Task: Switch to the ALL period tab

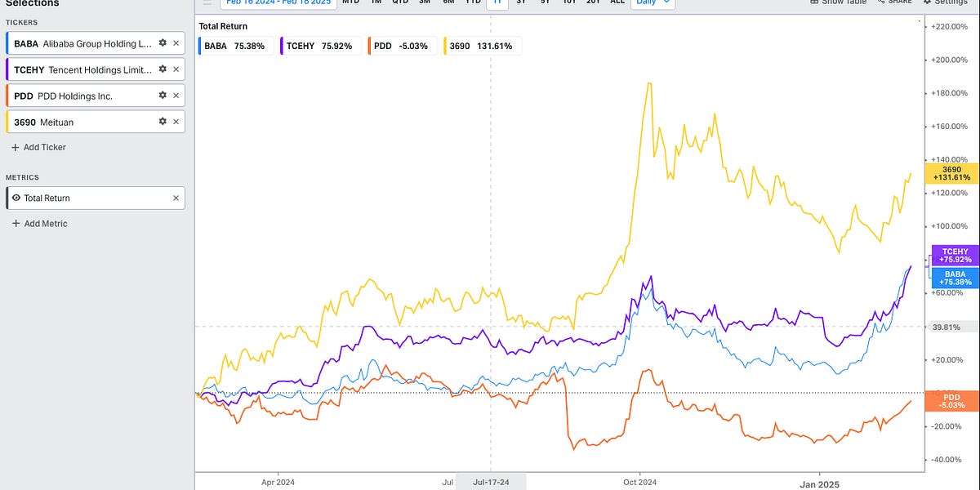Action: (617, 2)
